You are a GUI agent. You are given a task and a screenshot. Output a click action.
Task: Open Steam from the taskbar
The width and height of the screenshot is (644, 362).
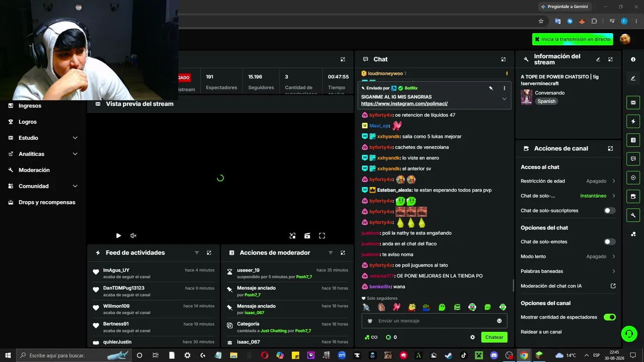point(448,355)
